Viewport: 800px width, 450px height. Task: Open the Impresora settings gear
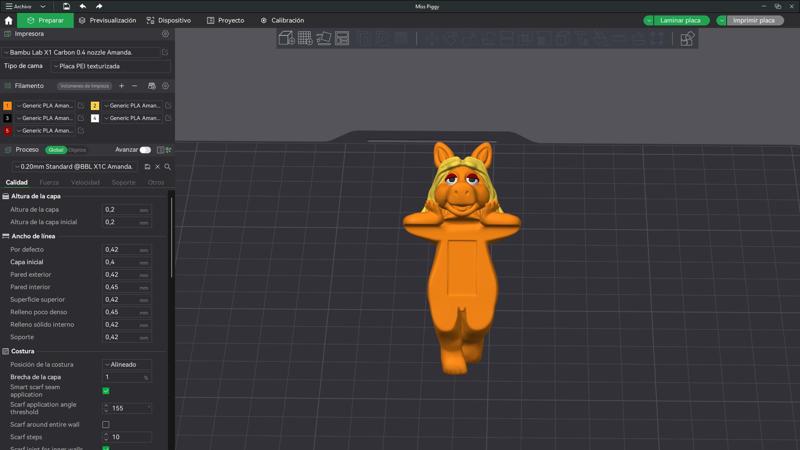[x=165, y=34]
